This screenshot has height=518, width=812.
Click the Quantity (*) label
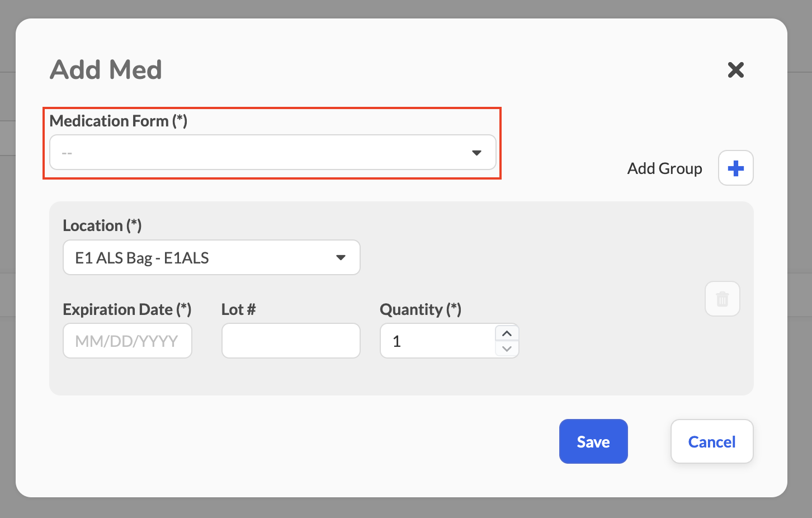coord(421,309)
